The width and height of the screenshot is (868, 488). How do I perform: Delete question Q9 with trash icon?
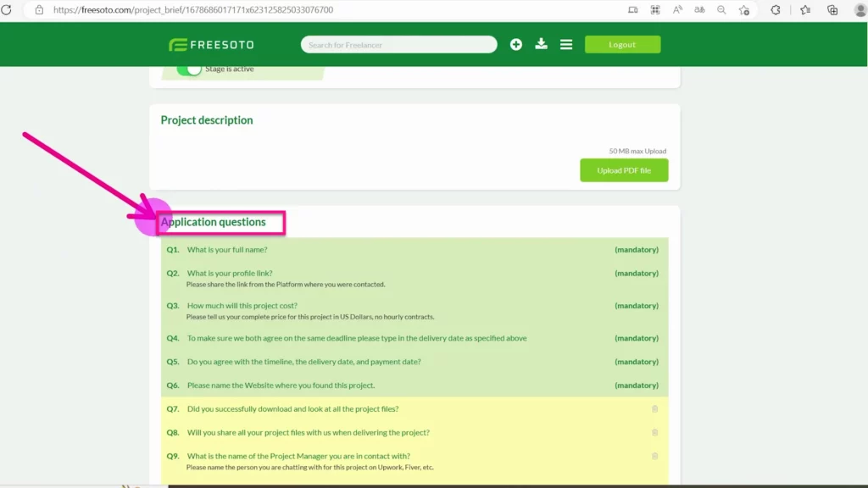point(655,457)
